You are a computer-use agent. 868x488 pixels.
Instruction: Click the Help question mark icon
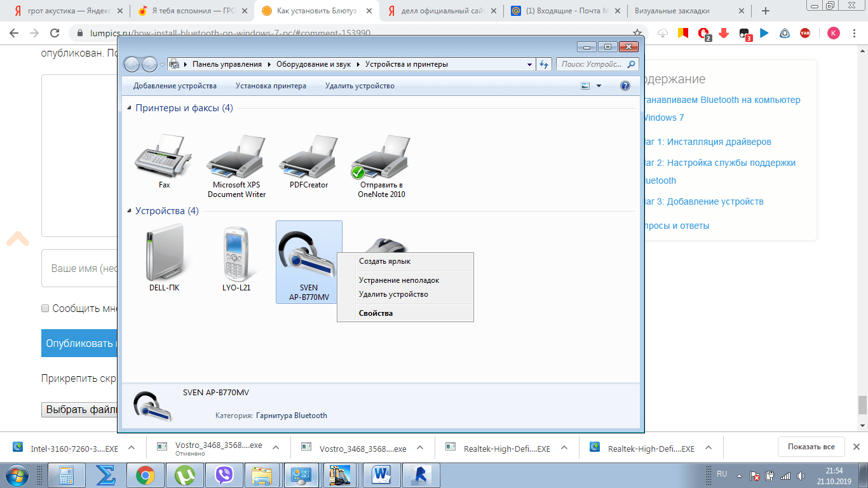click(625, 86)
